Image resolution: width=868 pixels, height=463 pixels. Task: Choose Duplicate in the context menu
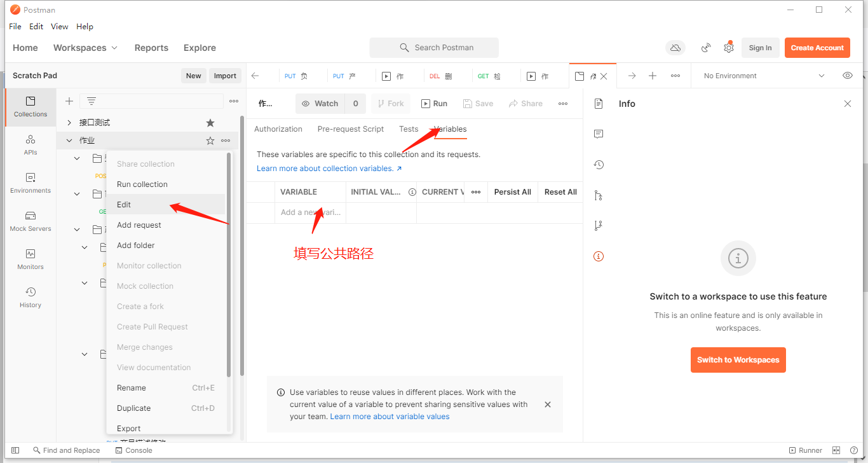point(166,408)
